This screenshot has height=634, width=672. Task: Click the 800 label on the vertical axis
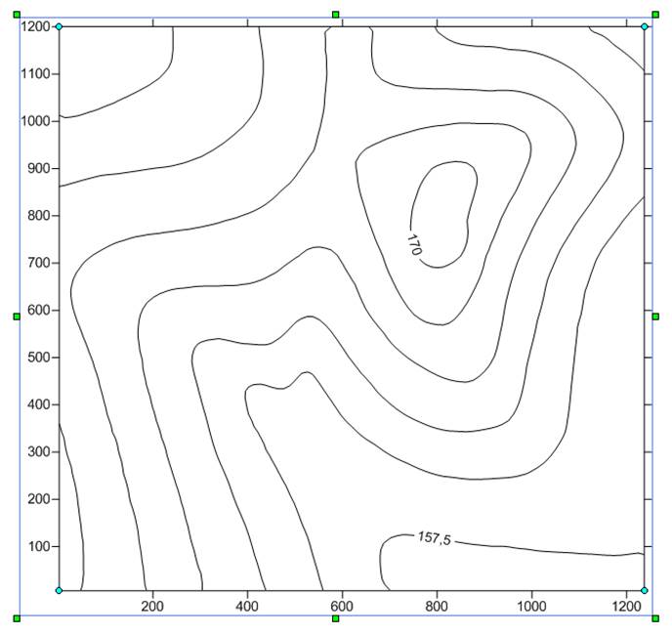click(x=38, y=216)
